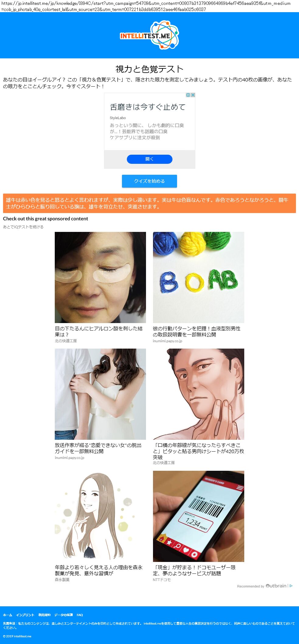Click あとでIQテストを続ける link

(x=23, y=227)
